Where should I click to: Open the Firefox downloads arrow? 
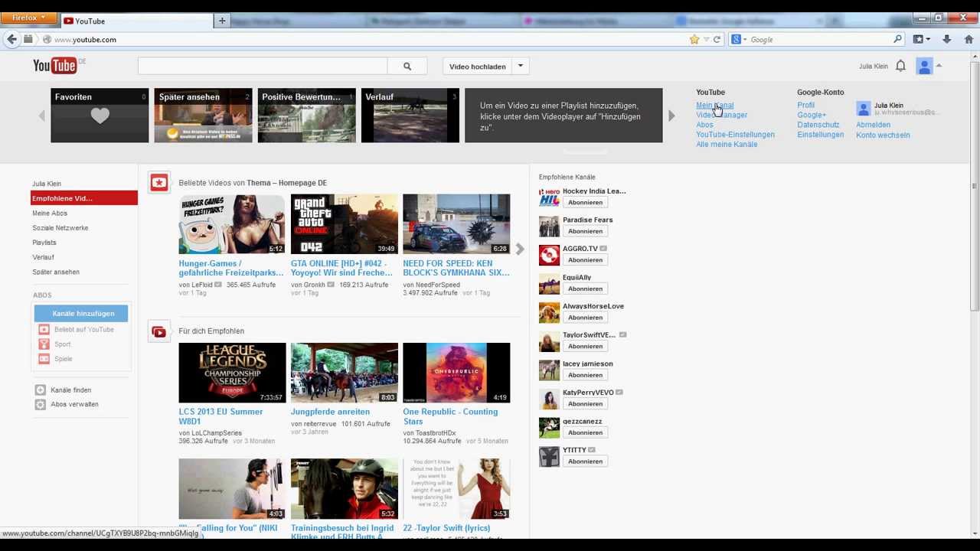[x=947, y=39]
